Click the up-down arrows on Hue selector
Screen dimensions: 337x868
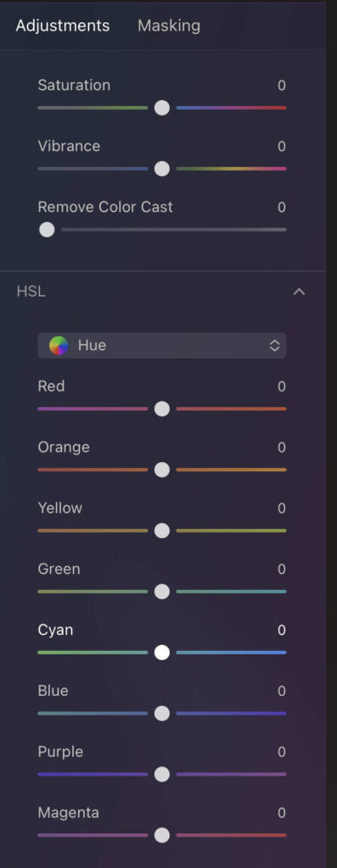274,346
